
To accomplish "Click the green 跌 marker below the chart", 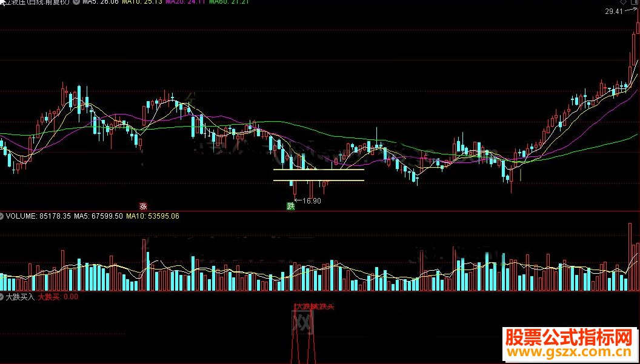I will pyautogui.click(x=291, y=206).
